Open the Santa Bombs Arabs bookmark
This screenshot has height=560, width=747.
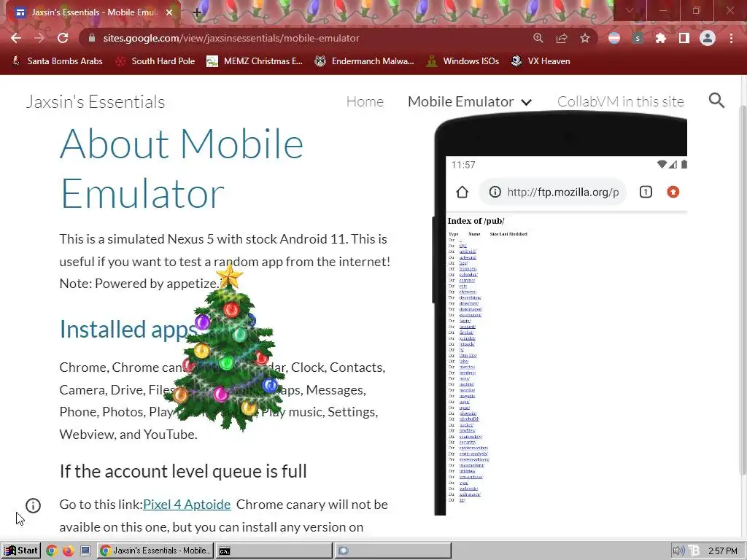(57, 61)
